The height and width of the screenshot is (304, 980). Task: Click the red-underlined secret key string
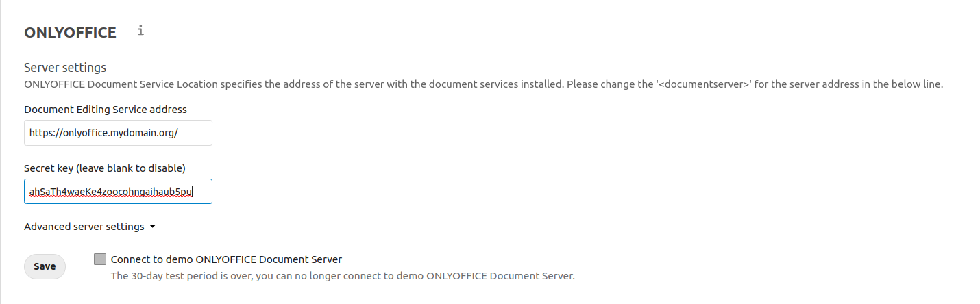pos(111,192)
